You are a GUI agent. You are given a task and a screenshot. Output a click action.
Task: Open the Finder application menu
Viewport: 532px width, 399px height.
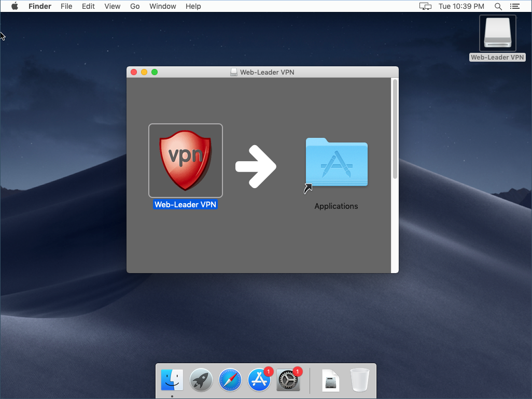pyautogui.click(x=40, y=6)
